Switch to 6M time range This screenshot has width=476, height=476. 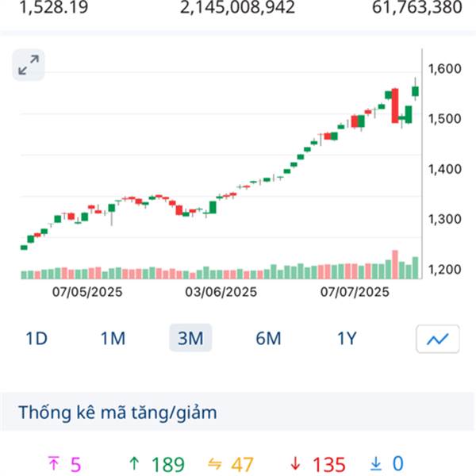point(268,339)
